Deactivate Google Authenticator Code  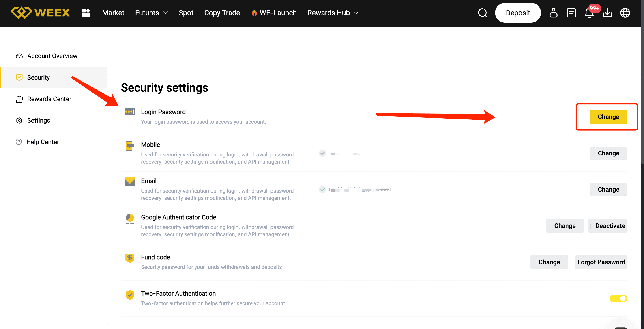(610, 226)
